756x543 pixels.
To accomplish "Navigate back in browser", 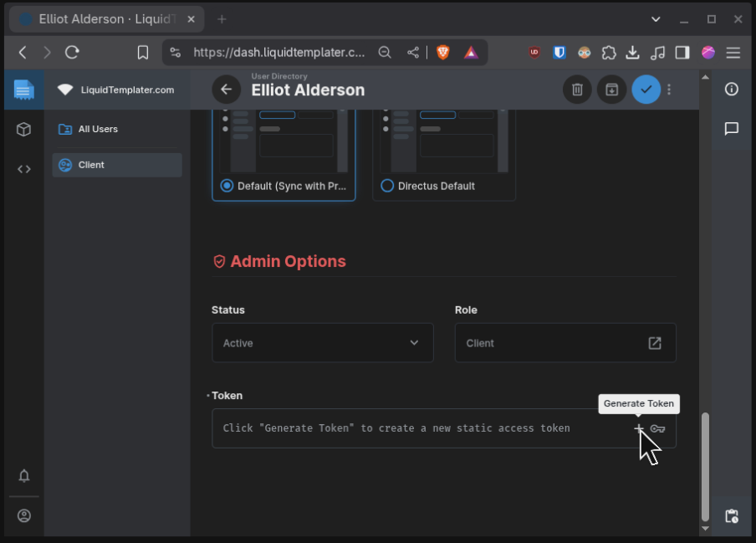I will 23,52.
